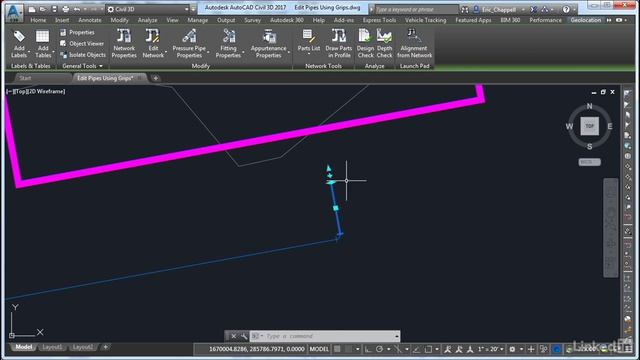Open Network Properties
Viewport: 640px width, 360px height.
[124, 44]
